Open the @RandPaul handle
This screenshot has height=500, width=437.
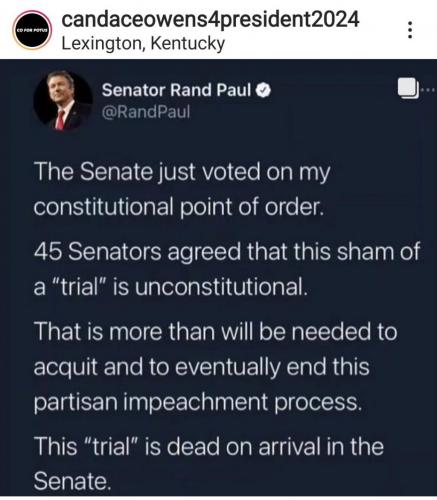(x=146, y=112)
